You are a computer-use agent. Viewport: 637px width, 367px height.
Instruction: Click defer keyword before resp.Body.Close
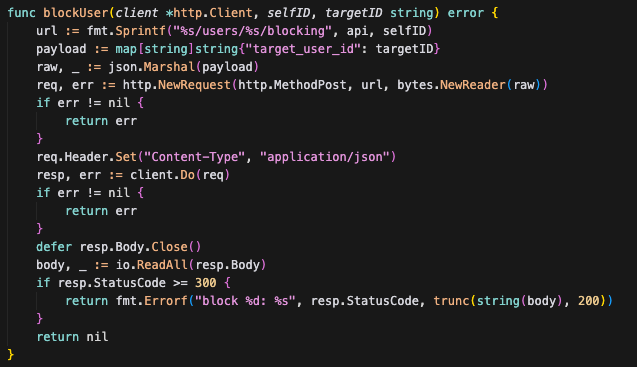54,247
